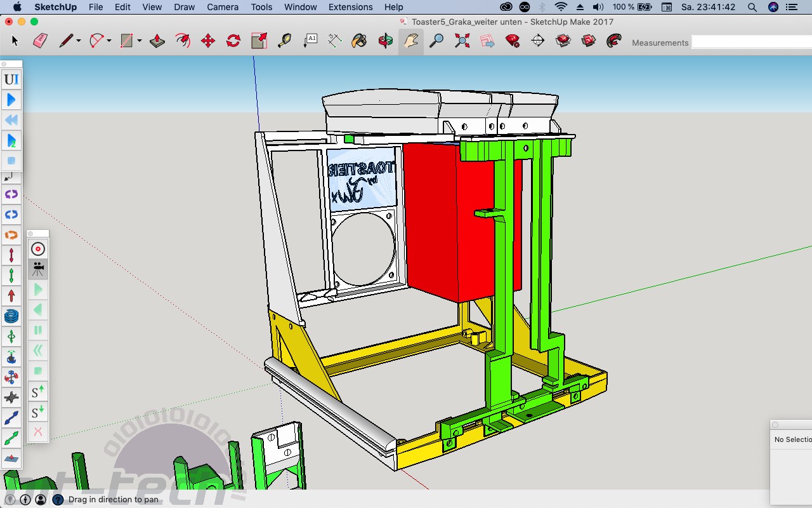Open the Draw menu
The height and width of the screenshot is (508, 812).
tap(184, 7)
